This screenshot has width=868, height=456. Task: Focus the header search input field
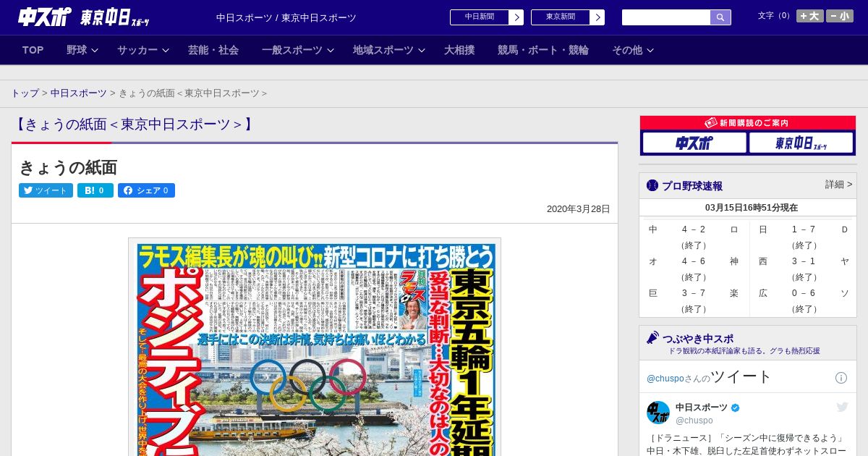[x=666, y=17]
